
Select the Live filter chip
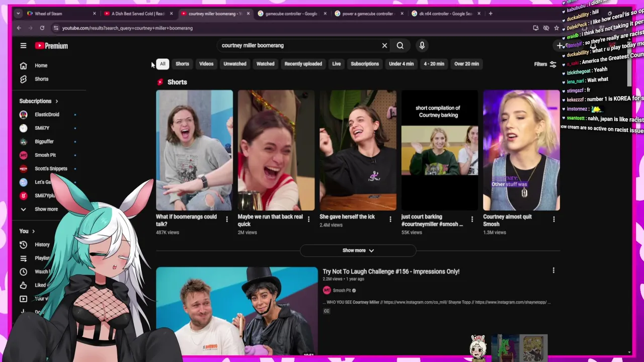(x=337, y=64)
